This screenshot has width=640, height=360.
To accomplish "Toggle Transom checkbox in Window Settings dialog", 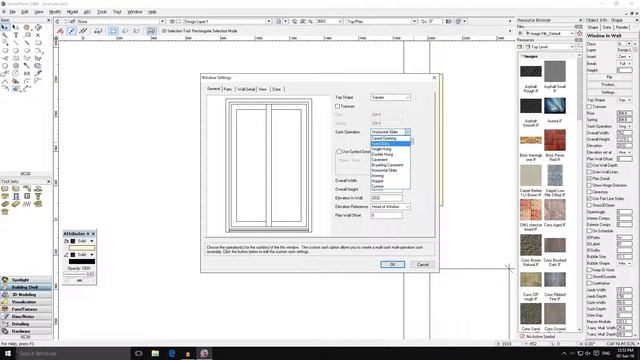I will (x=338, y=106).
